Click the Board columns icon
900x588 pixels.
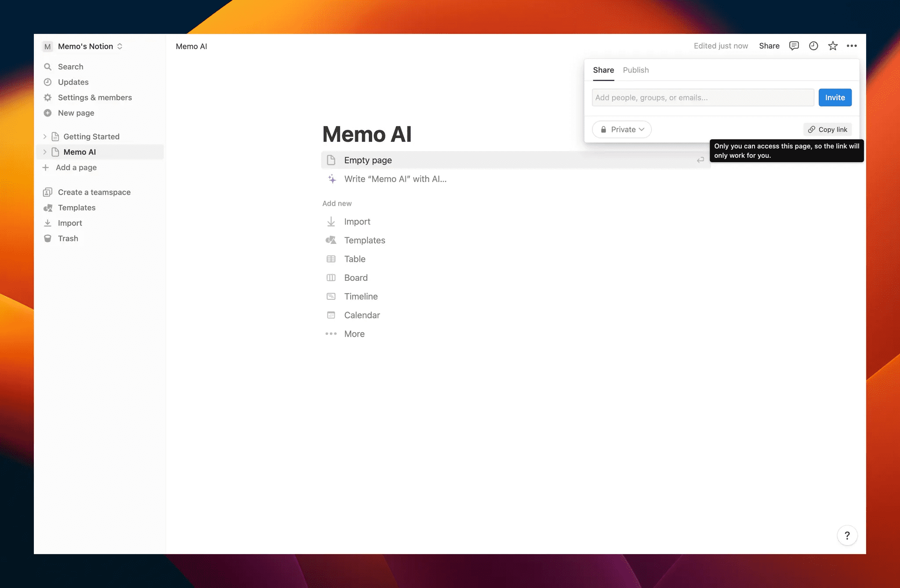pos(331,278)
